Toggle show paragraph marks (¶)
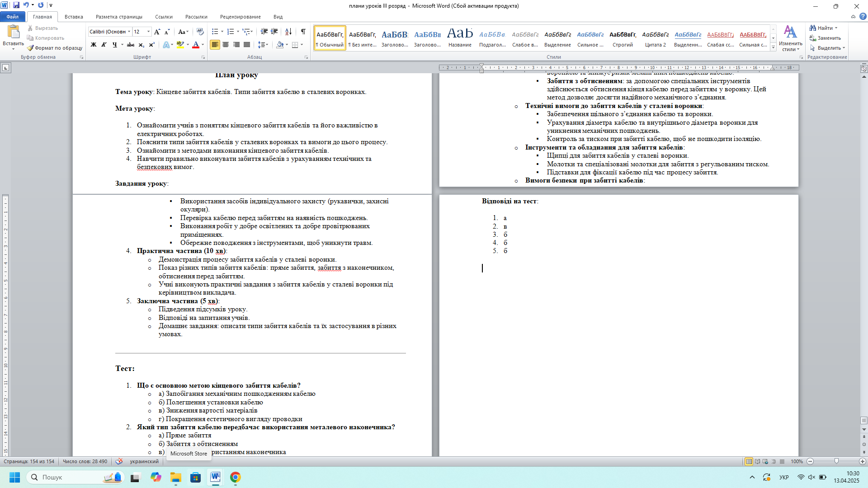This screenshot has width=868, height=488. [303, 32]
